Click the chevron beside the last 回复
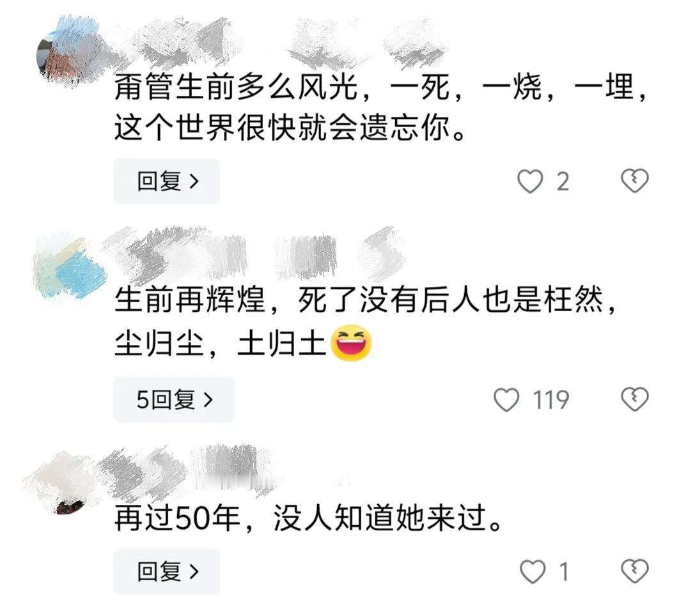Screen dimensions: 688x616 click(x=194, y=571)
